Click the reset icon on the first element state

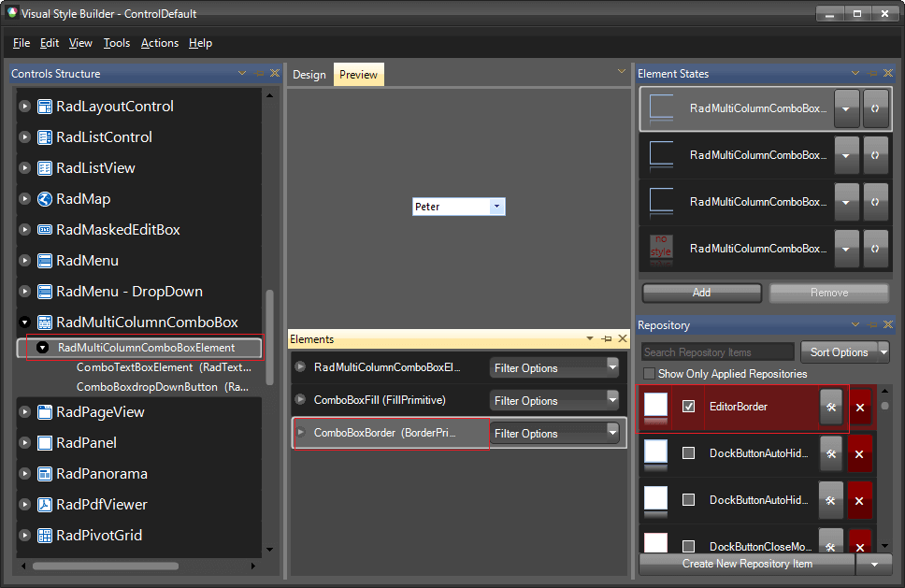tap(875, 108)
